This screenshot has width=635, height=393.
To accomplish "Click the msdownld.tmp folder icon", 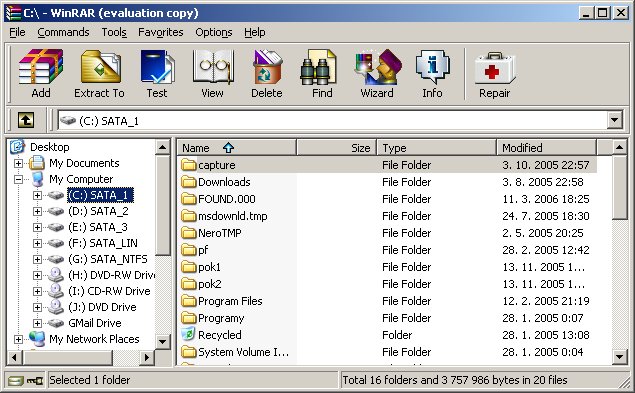I will [x=188, y=216].
